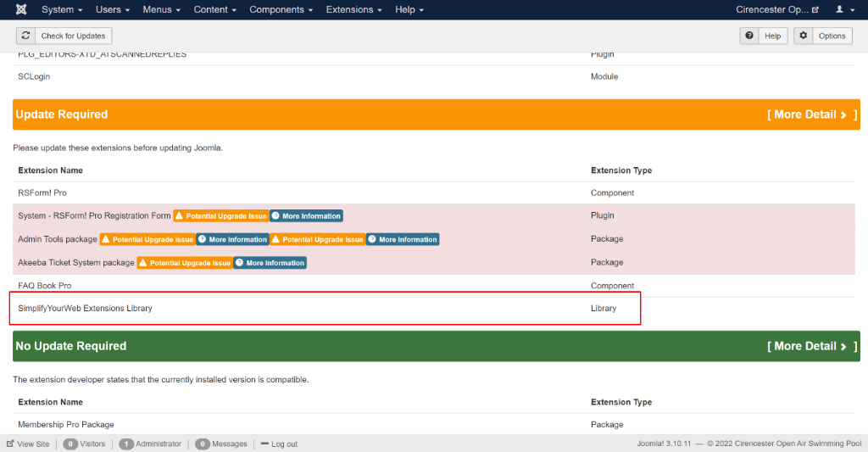This screenshot has width=868, height=452.
Task: Click Potential Upgrade Issue badge for RSForm! Pro Registration Form
Action: pos(220,216)
